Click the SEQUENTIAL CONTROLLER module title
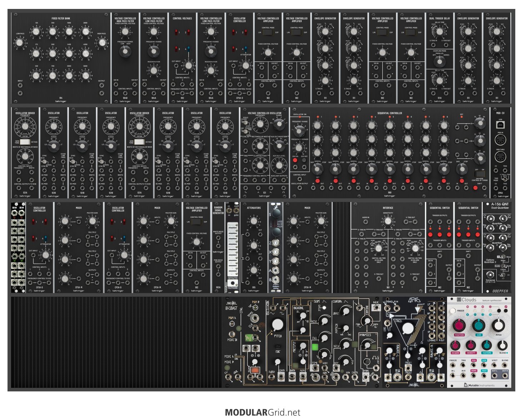526x420 pixels. point(389,113)
